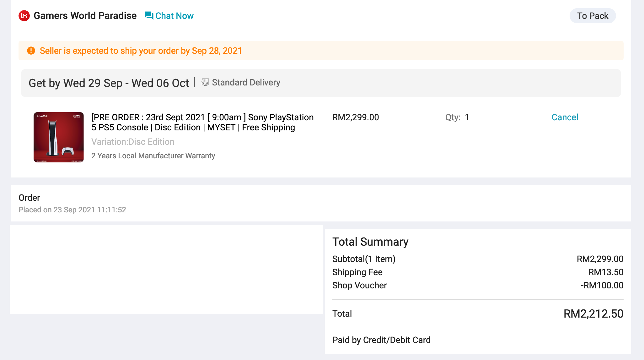The height and width of the screenshot is (360, 644).
Task: Cancel the PS5 console order
Action: pos(565,117)
